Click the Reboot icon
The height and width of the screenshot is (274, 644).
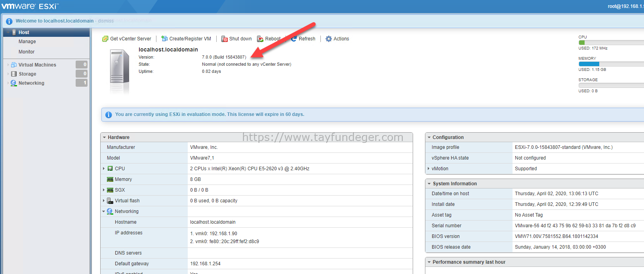tap(260, 39)
